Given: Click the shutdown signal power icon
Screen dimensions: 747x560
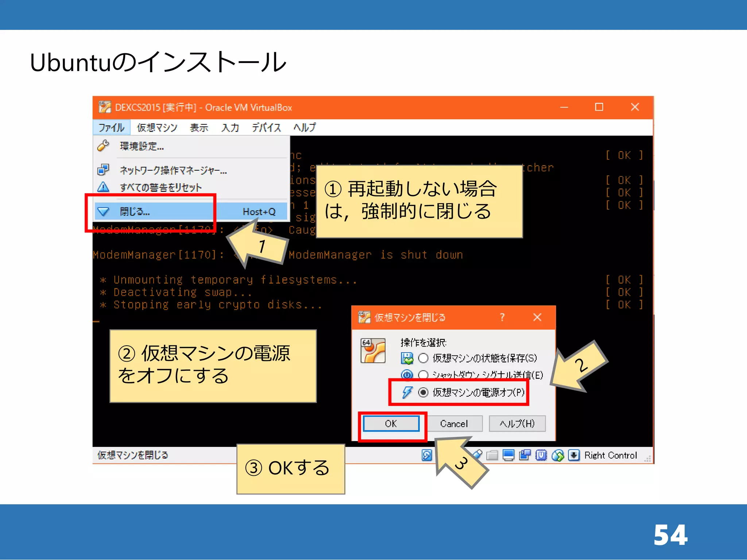Looking at the screenshot, I should click(407, 374).
